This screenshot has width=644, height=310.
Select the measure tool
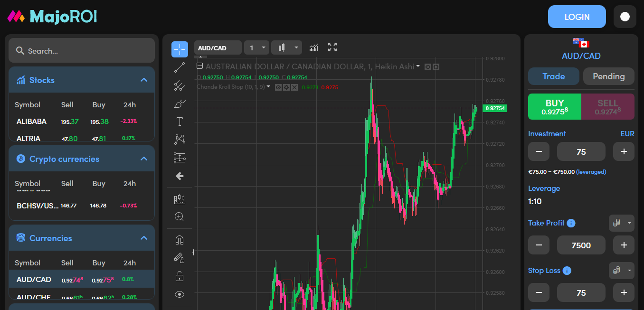pos(180,199)
